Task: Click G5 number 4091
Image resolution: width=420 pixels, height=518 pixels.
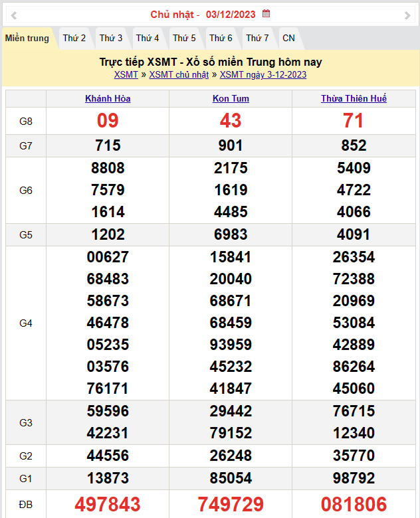Action: (x=354, y=234)
